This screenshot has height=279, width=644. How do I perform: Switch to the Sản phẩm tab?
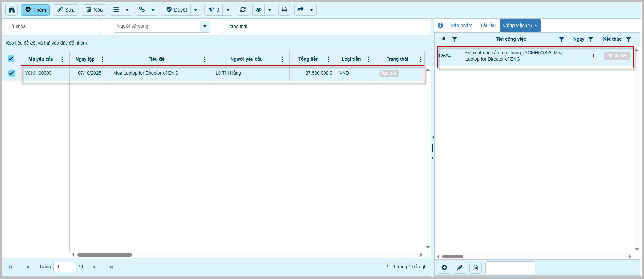461,25
